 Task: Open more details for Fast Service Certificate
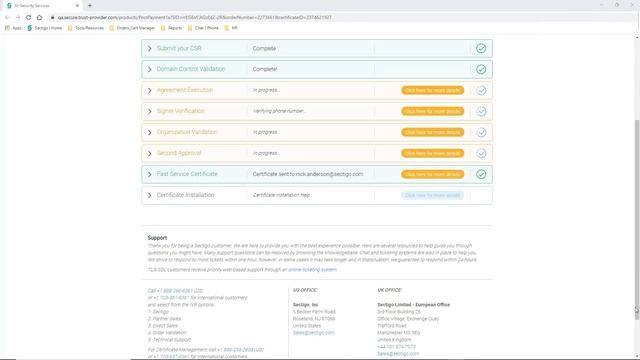click(x=432, y=174)
